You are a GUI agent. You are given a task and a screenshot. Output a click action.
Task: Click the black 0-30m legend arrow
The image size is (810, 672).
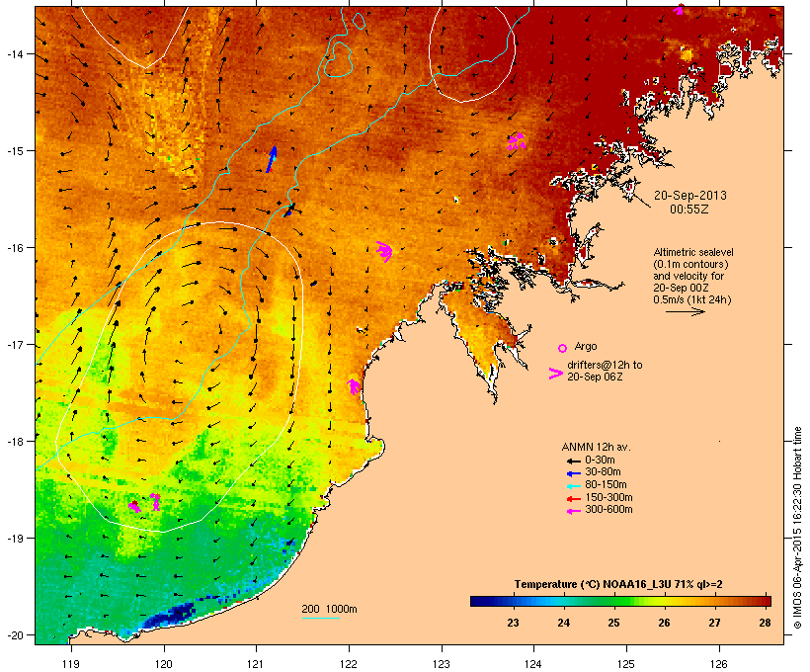573,462
